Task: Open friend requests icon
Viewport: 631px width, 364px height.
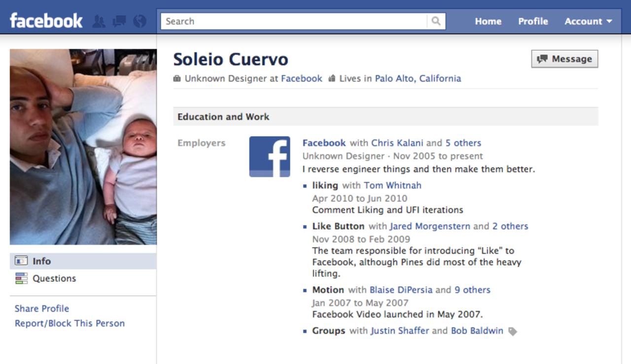Action: 99,21
